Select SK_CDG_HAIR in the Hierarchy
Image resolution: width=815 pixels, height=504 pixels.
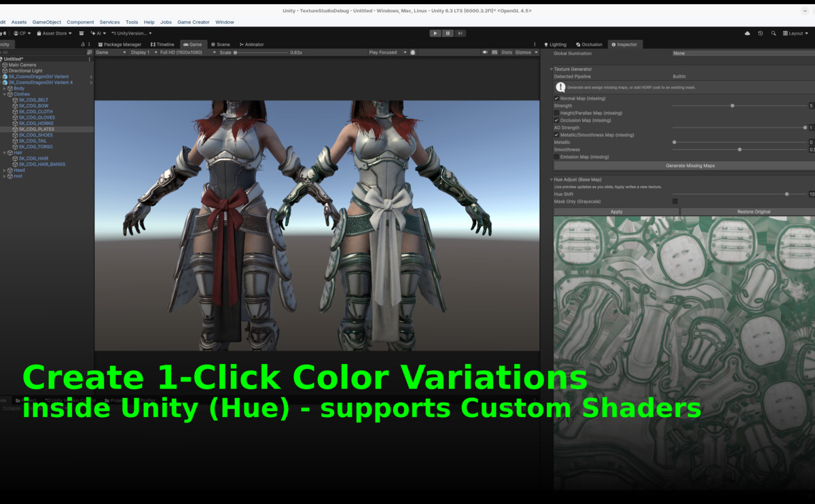33,158
